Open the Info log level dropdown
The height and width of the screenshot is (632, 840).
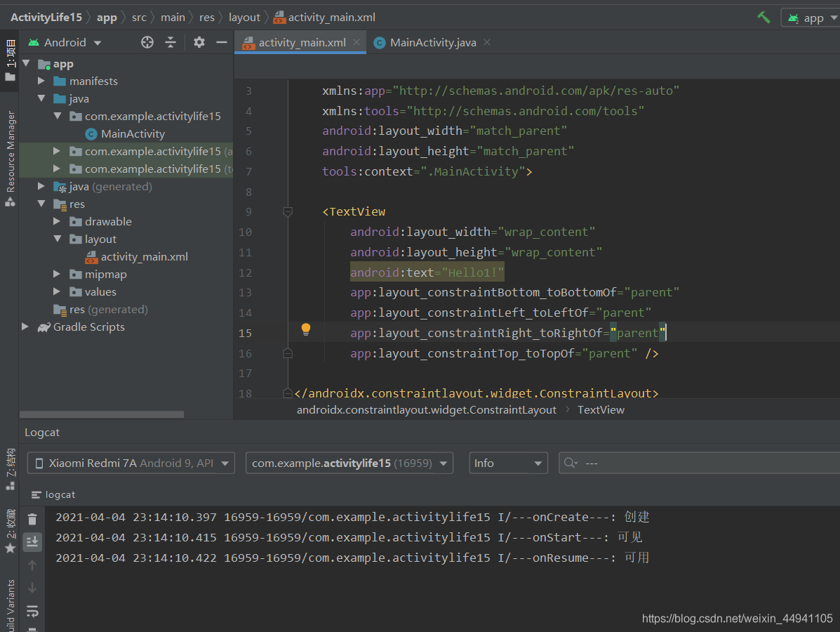[508, 463]
